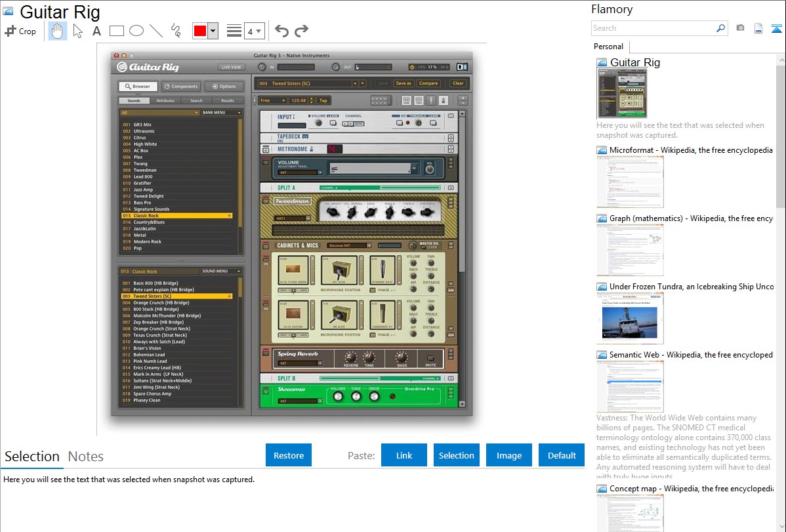Toggle the Spring Reverb power switch

[x=266, y=352]
